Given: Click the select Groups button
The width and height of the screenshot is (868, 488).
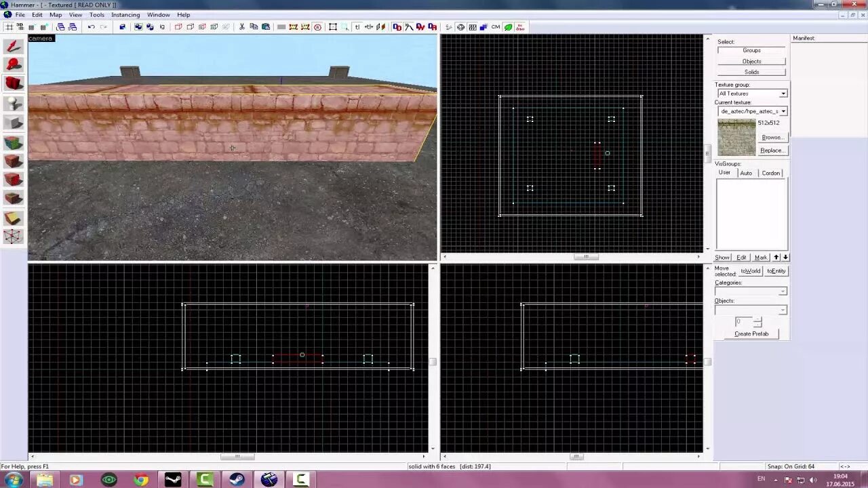Looking at the screenshot, I should (x=751, y=50).
